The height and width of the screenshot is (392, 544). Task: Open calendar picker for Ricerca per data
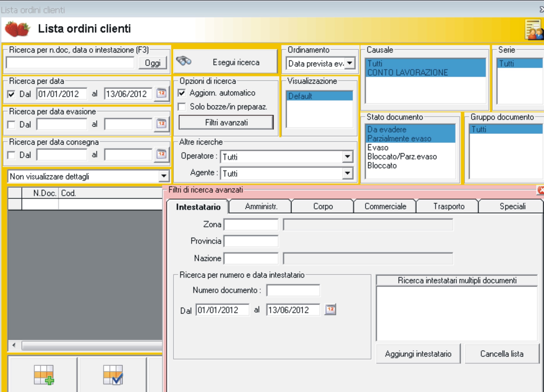pyautogui.click(x=162, y=93)
